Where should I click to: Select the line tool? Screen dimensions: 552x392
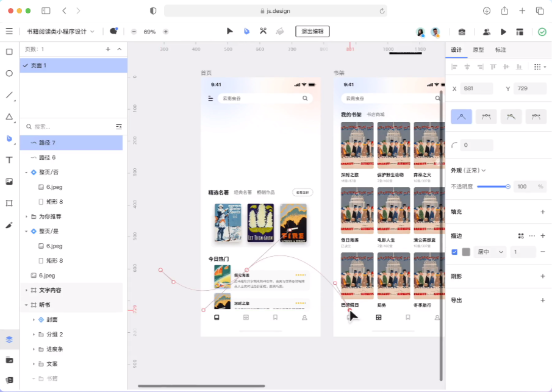click(x=10, y=95)
